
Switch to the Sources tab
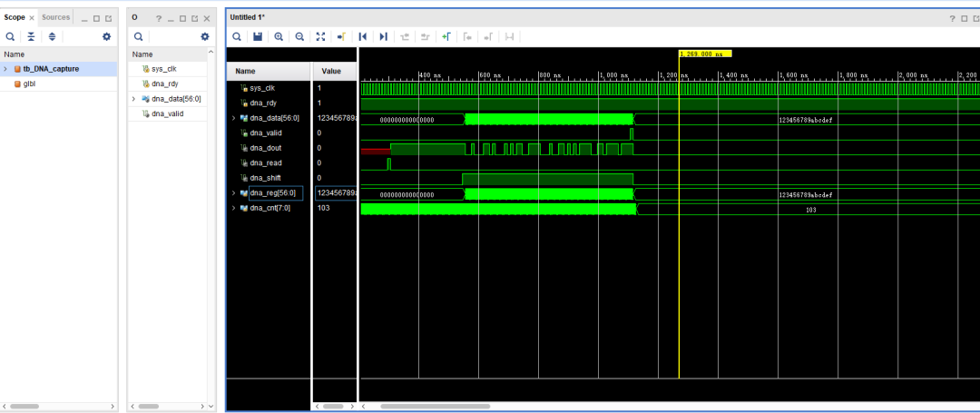55,17
